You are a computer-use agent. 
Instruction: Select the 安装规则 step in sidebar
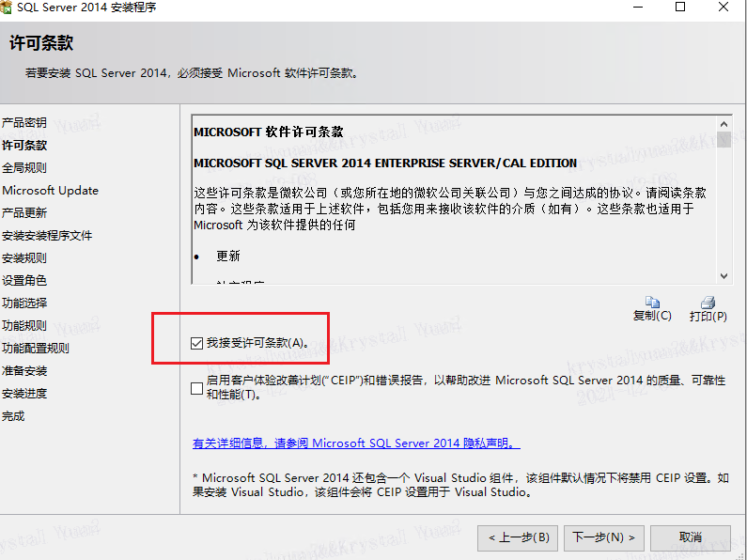[x=23, y=258]
